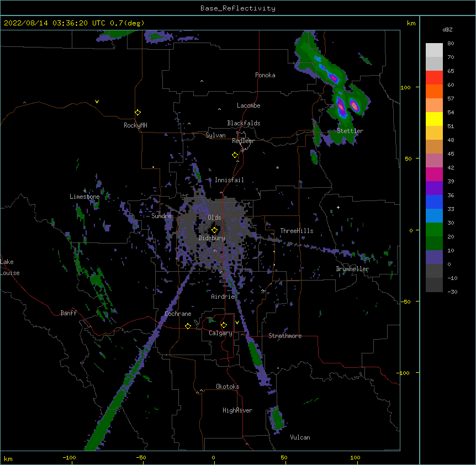
Task: Pick the blue 33-36 dBZ legend swatch
Action: (434, 202)
